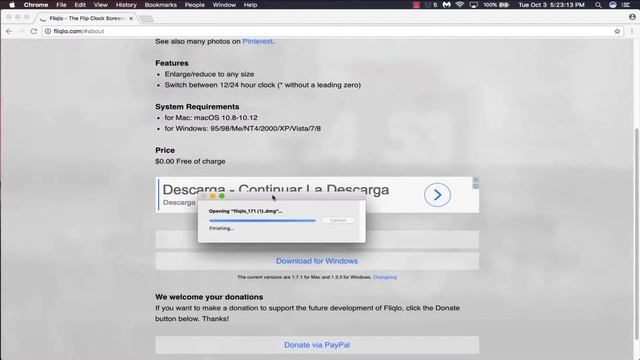Open the Apple menu
The height and width of the screenshot is (360, 640).
(x=12, y=5)
